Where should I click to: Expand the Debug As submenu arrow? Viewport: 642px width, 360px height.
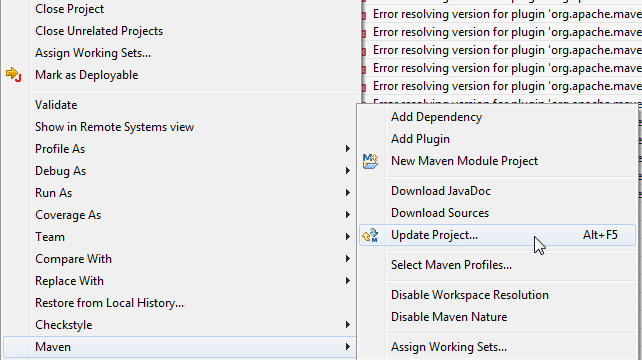click(348, 171)
